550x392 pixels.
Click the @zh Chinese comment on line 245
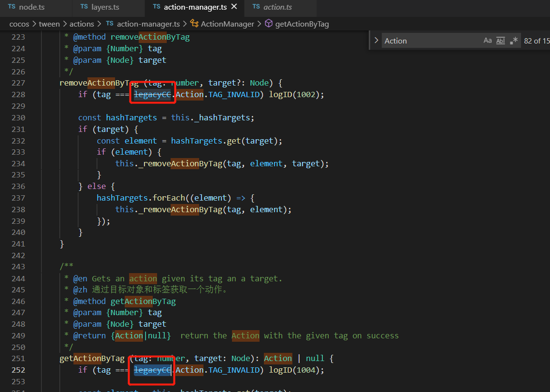[150, 290]
